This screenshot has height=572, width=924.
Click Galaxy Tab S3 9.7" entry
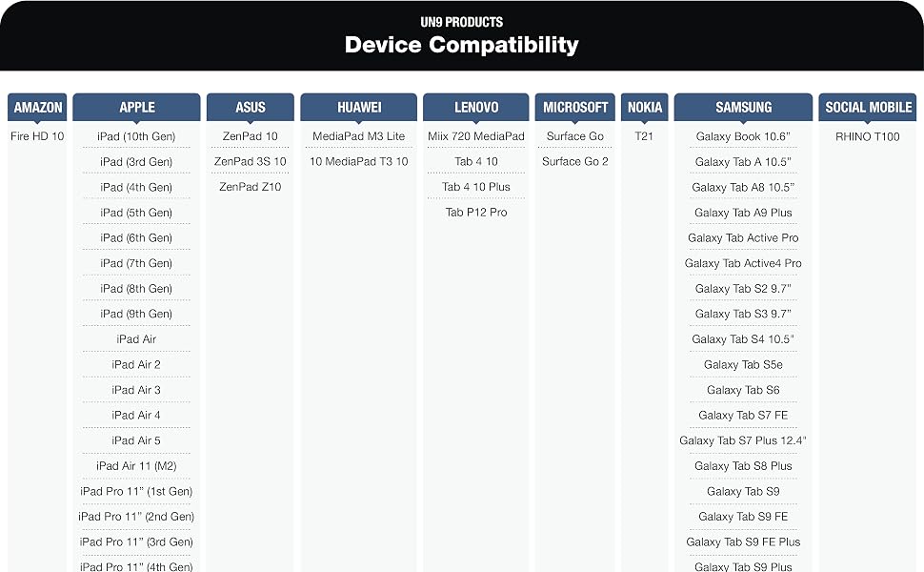pyautogui.click(x=743, y=314)
